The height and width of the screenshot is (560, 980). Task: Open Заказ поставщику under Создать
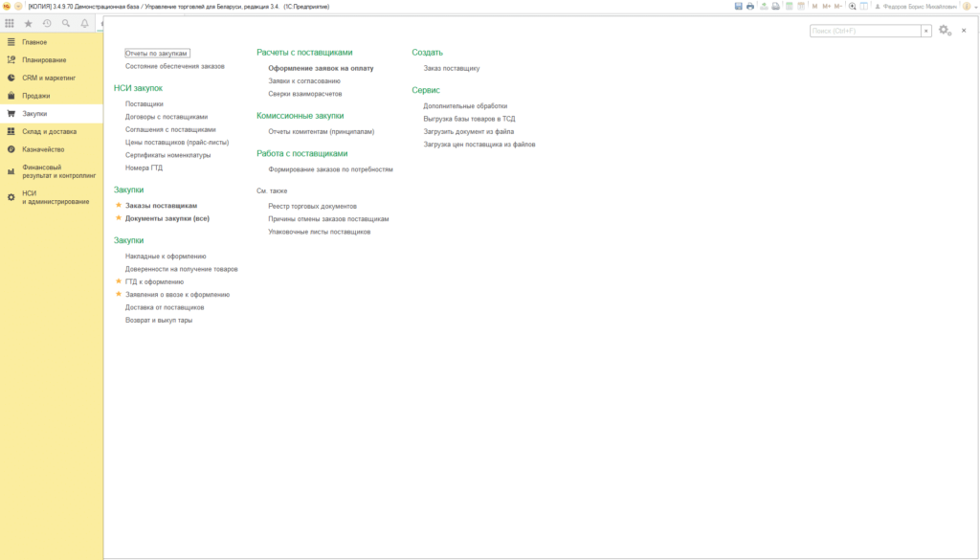click(452, 68)
